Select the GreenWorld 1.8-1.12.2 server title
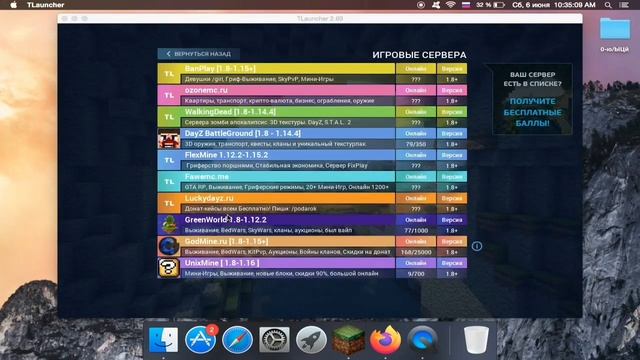This screenshot has width=640, height=360. pos(226,220)
